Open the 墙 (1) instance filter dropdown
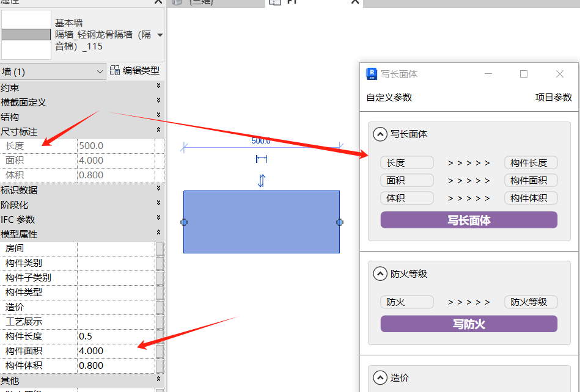580x392 pixels. point(100,71)
